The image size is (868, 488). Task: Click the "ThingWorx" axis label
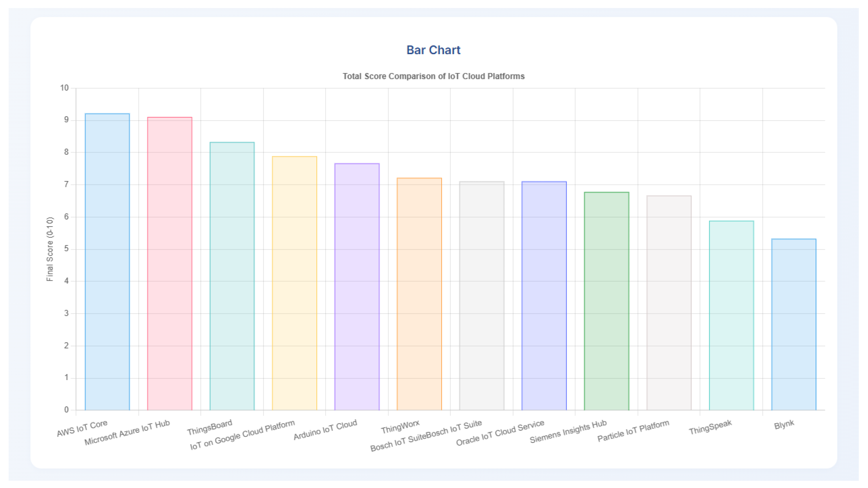tap(400, 427)
